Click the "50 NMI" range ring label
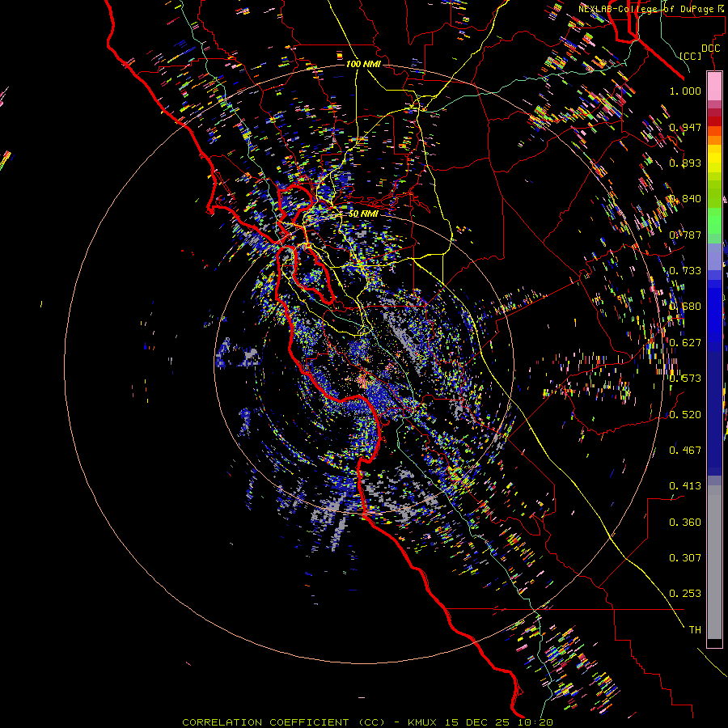Viewport: 728px width, 728px height. [363, 214]
